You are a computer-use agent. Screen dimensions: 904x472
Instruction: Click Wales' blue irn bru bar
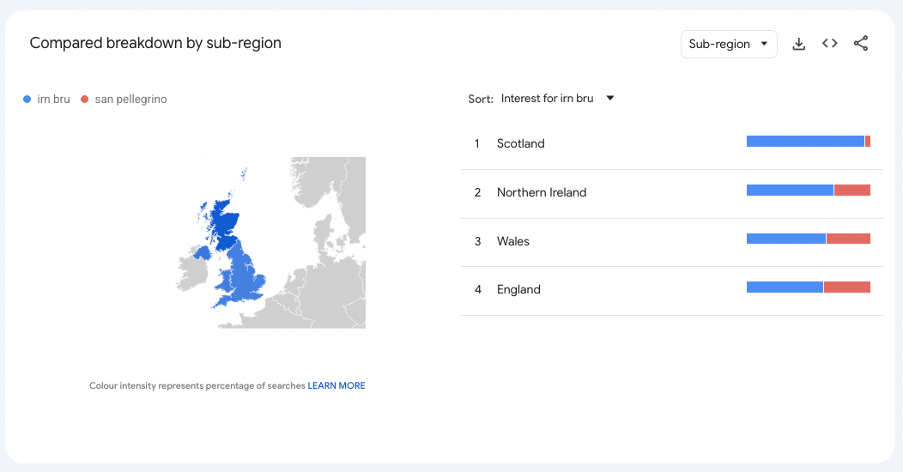(786, 238)
